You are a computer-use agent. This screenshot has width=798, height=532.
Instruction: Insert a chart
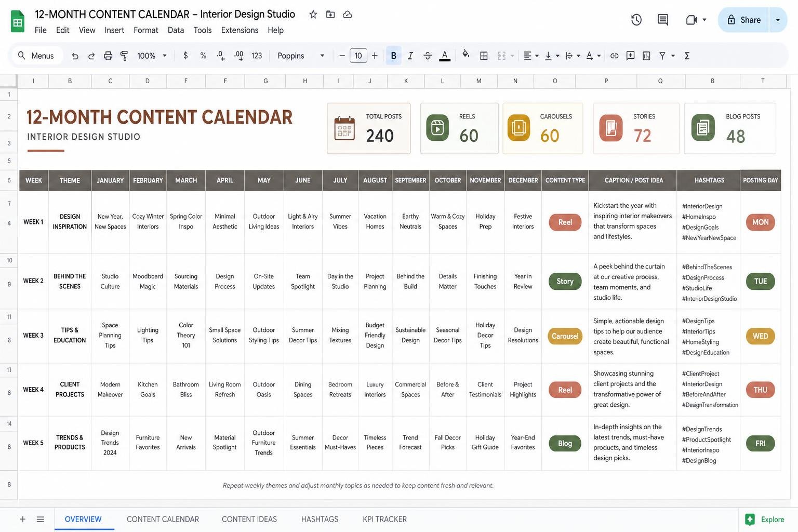pos(646,56)
